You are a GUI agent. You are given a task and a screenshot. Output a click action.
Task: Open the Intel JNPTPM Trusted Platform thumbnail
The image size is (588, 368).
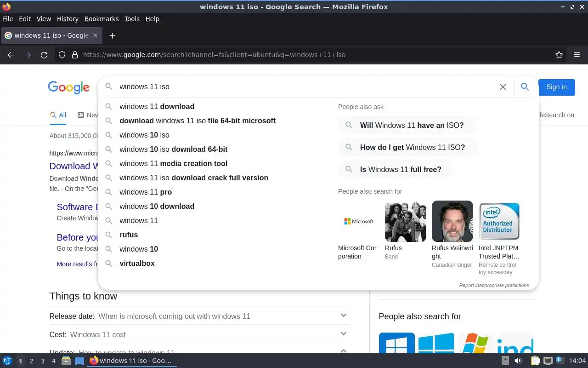499,221
